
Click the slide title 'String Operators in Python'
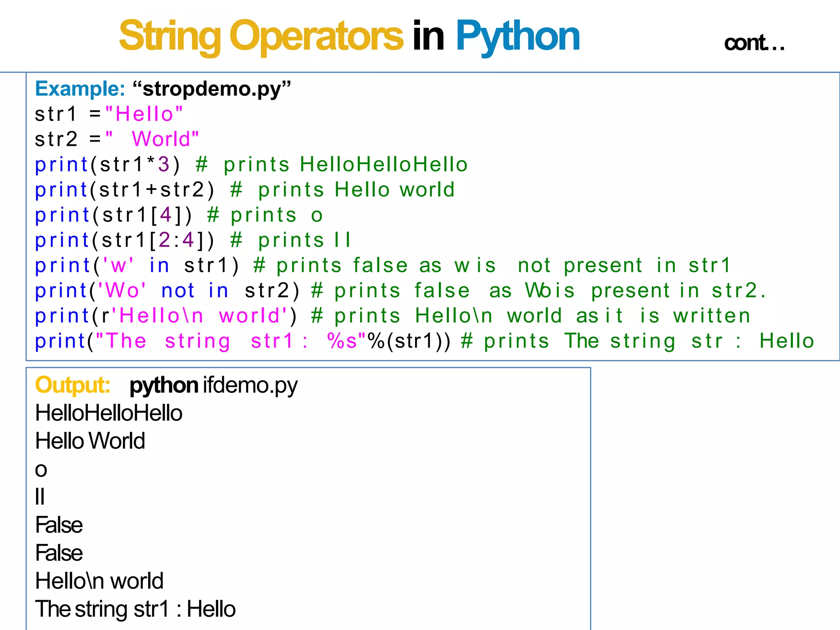(349, 37)
